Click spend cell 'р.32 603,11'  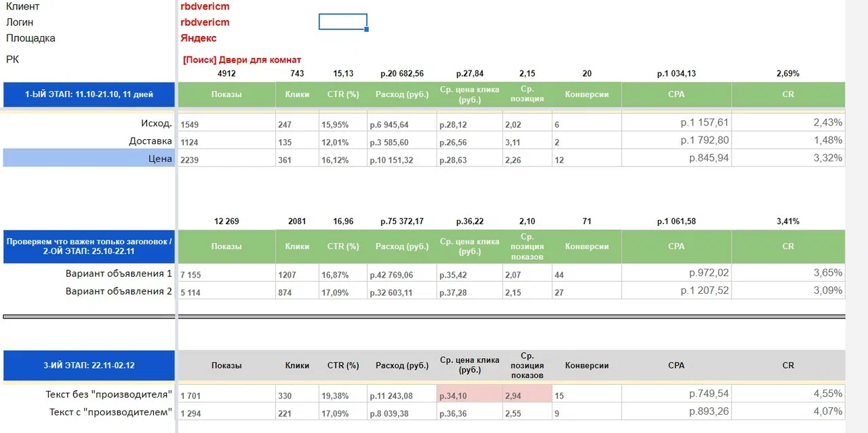(402, 292)
